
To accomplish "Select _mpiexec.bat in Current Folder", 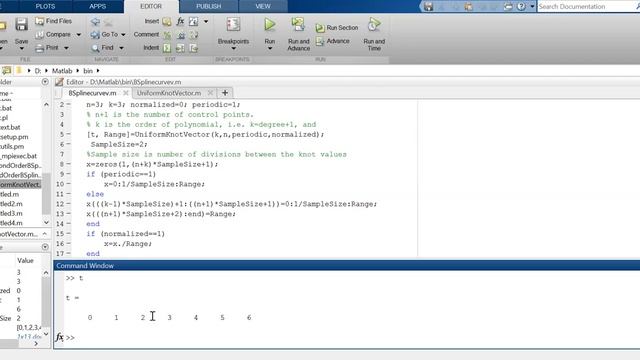I will [x=18, y=156].
